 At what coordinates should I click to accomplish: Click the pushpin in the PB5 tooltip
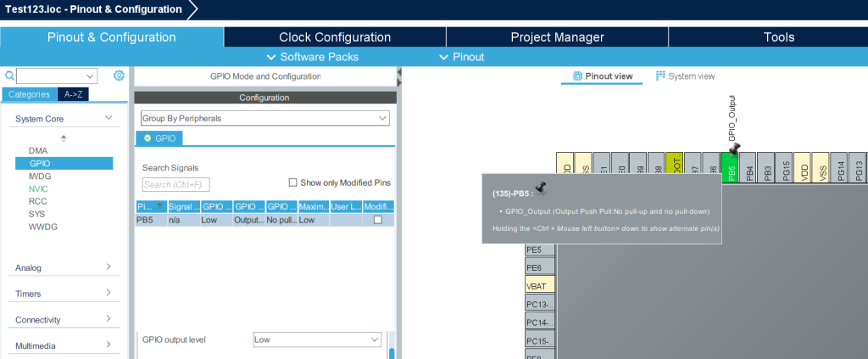pos(540,188)
